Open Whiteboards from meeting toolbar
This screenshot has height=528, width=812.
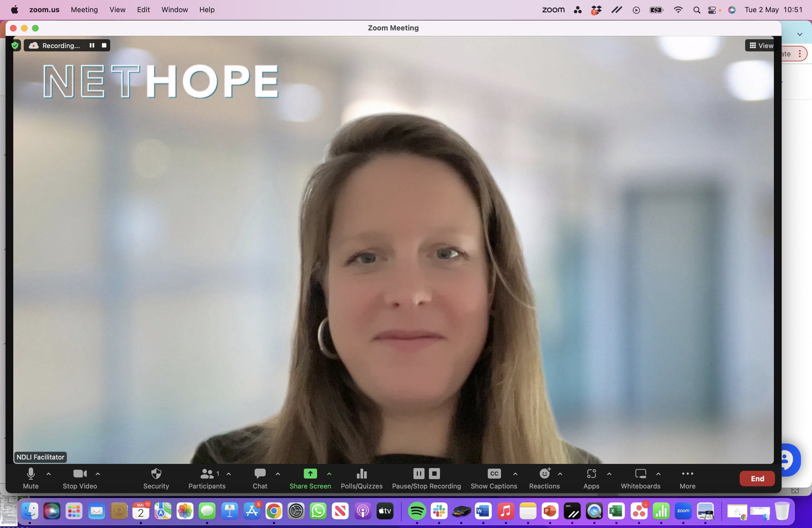[640, 474]
